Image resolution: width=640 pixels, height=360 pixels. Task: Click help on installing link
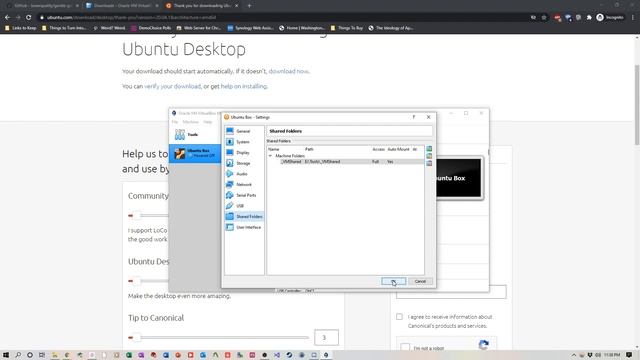pyautogui.click(x=244, y=86)
